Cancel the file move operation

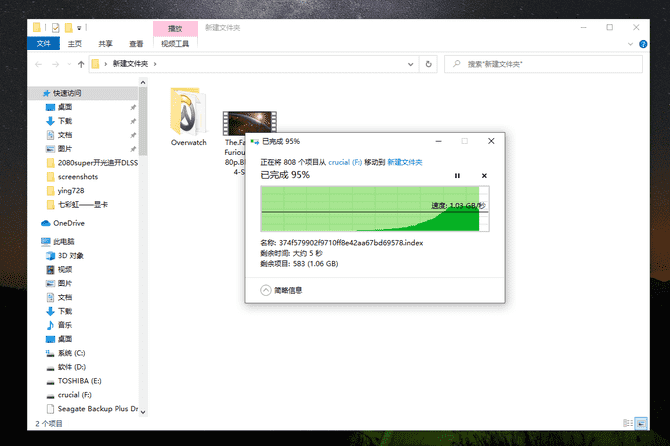click(x=484, y=176)
